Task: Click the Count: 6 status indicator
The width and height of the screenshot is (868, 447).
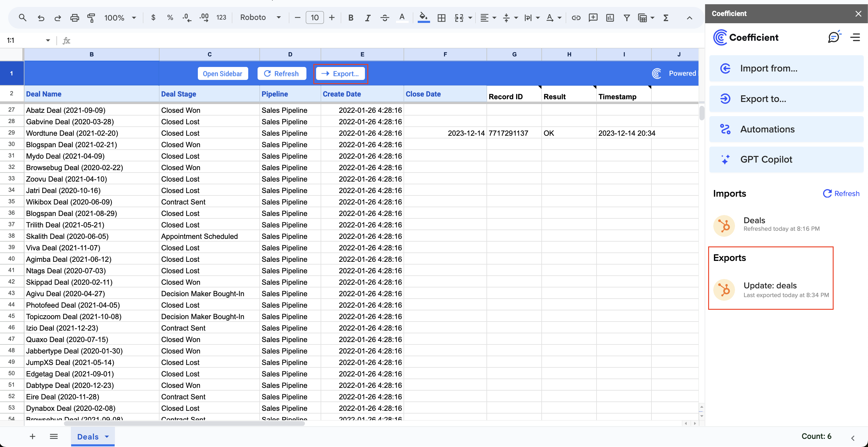Action: pyautogui.click(x=816, y=436)
